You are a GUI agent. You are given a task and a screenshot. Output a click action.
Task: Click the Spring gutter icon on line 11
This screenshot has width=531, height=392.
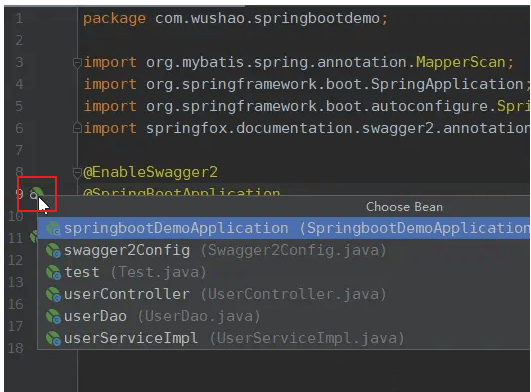(33, 237)
